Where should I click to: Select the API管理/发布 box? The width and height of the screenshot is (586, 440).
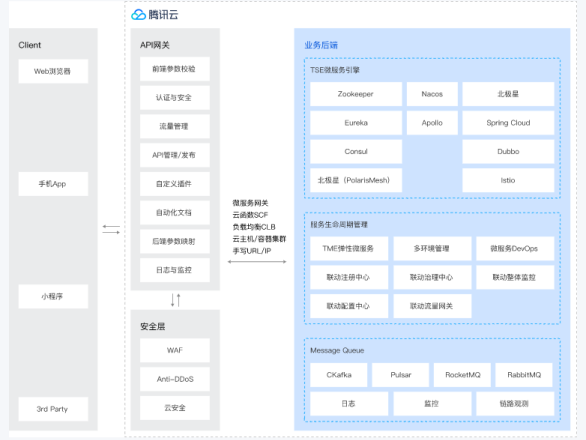(175, 155)
